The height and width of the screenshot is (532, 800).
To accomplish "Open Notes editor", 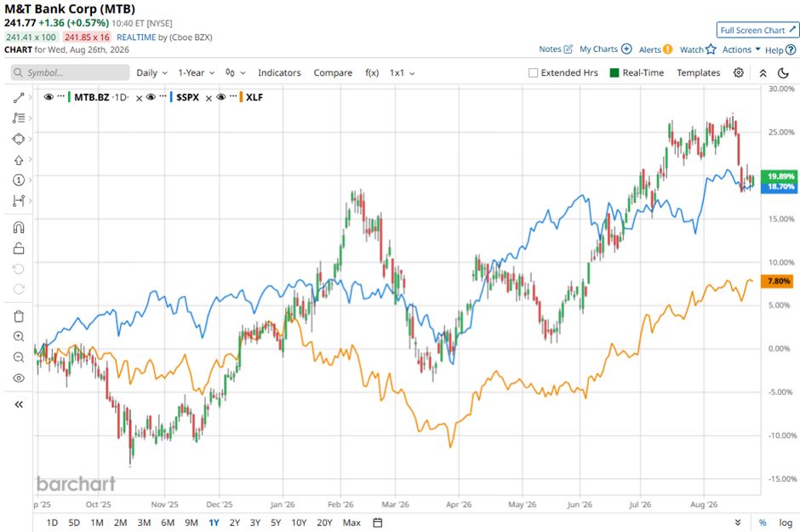I will pos(556,49).
